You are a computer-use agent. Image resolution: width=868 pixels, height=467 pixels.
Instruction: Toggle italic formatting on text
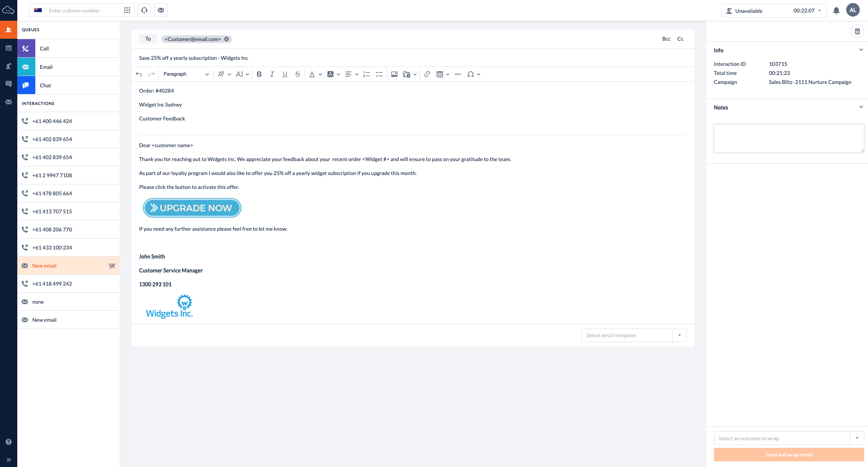coord(272,74)
